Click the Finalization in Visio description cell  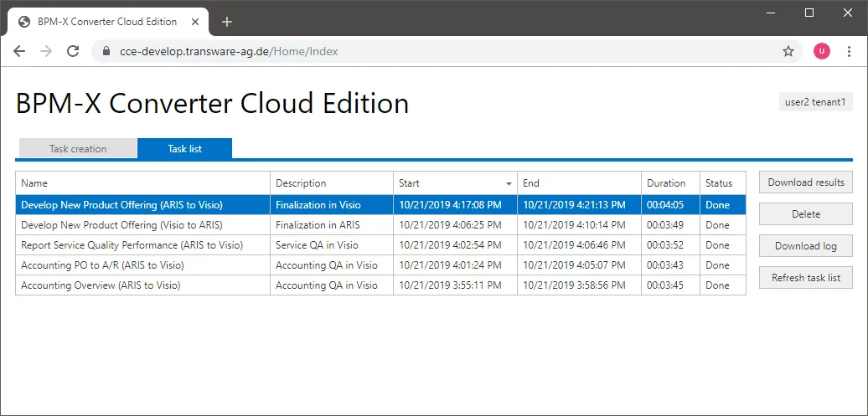332,205
